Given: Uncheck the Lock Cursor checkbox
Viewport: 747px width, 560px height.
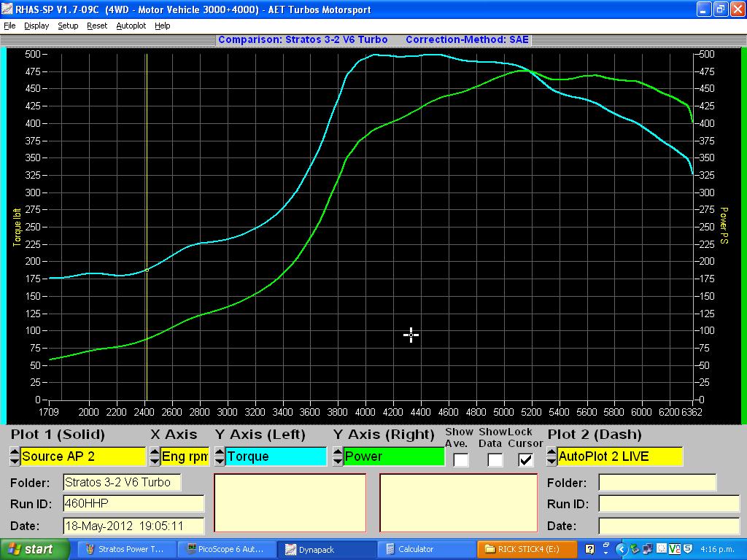Looking at the screenshot, I should (x=526, y=460).
